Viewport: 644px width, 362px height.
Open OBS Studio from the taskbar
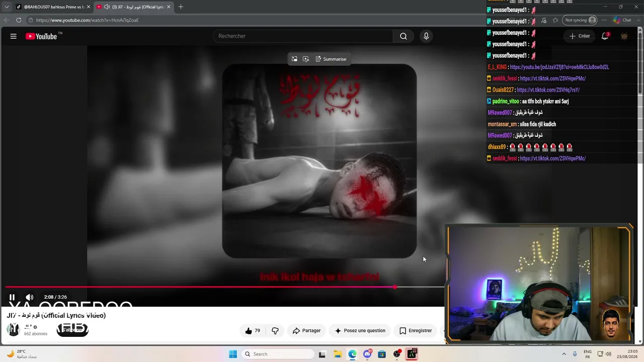point(397,354)
